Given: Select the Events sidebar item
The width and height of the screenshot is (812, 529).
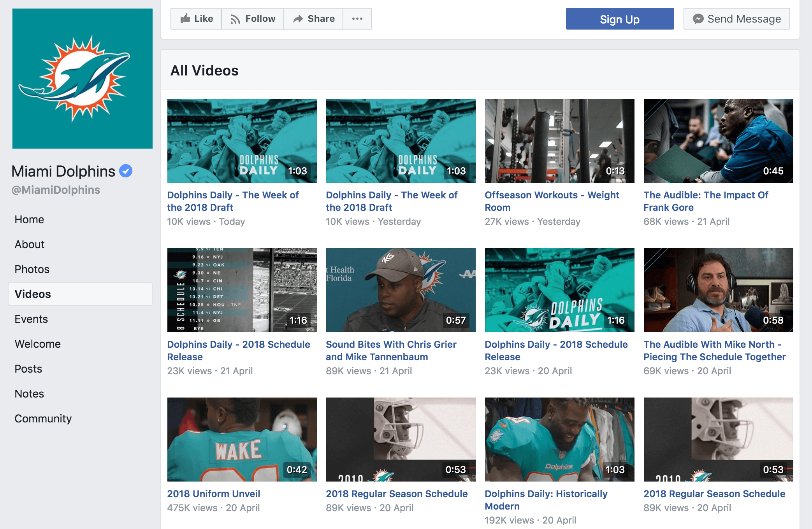Looking at the screenshot, I should coord(31,319).
